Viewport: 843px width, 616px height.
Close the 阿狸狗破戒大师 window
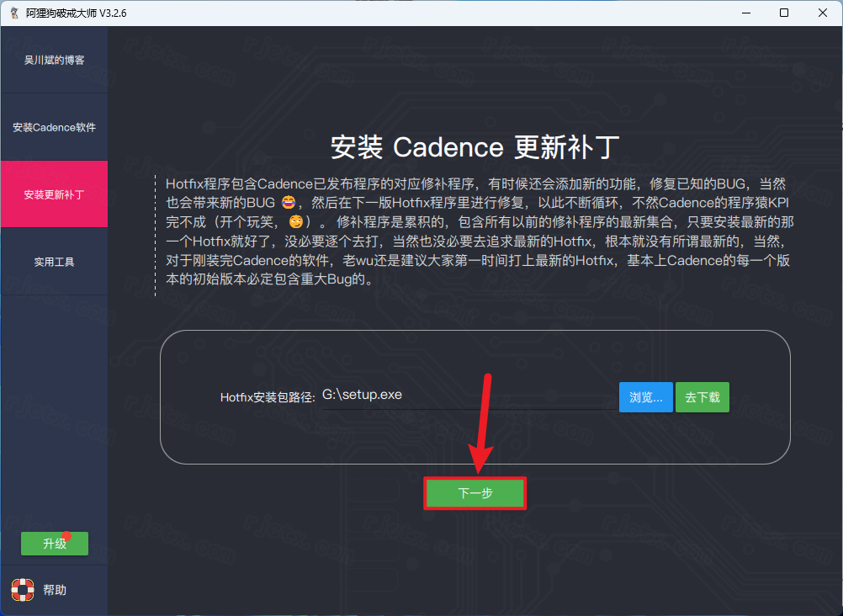pyautogui.click(x=823, y=13)
